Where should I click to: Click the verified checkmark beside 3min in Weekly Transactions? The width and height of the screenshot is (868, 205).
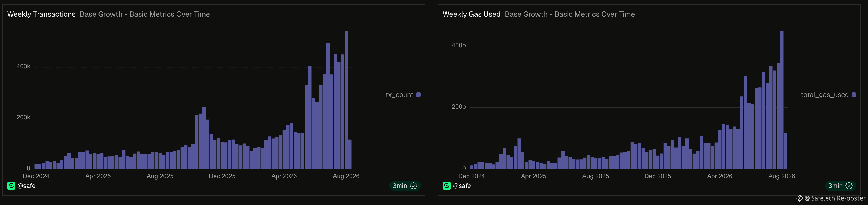coord(413,186)
